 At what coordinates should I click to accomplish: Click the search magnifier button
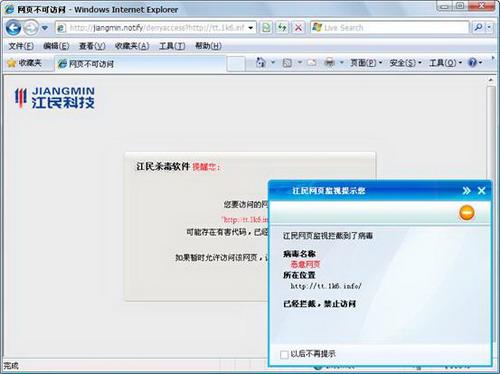click(x=478, y=28)
